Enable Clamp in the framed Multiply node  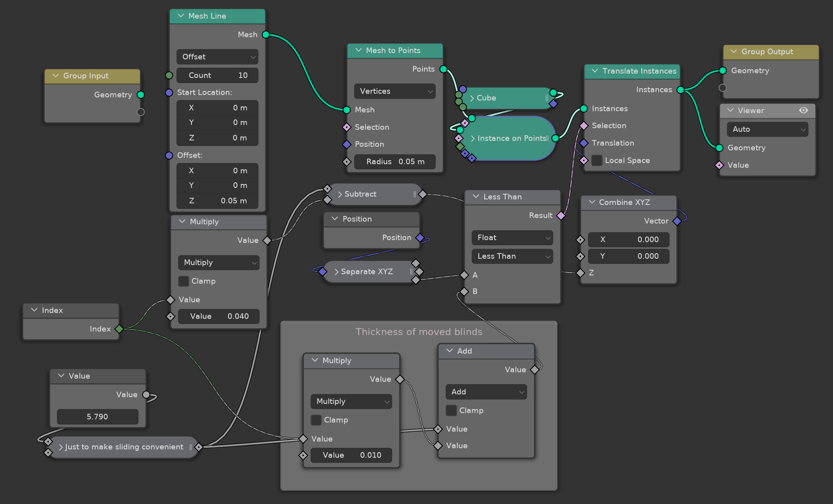coord(316,420)
